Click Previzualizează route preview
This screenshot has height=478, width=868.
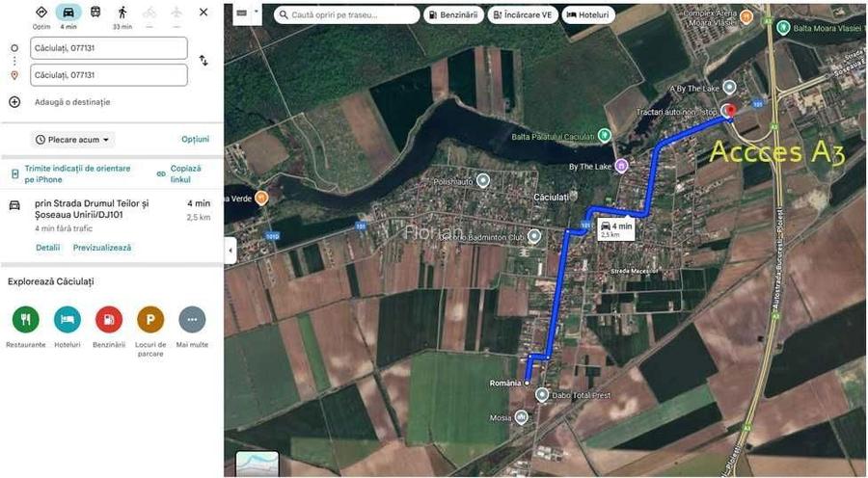click(102, 248)
